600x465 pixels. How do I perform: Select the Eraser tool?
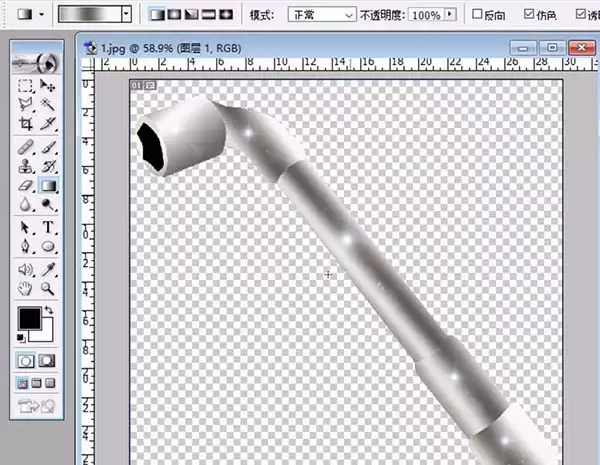point(25,186)
